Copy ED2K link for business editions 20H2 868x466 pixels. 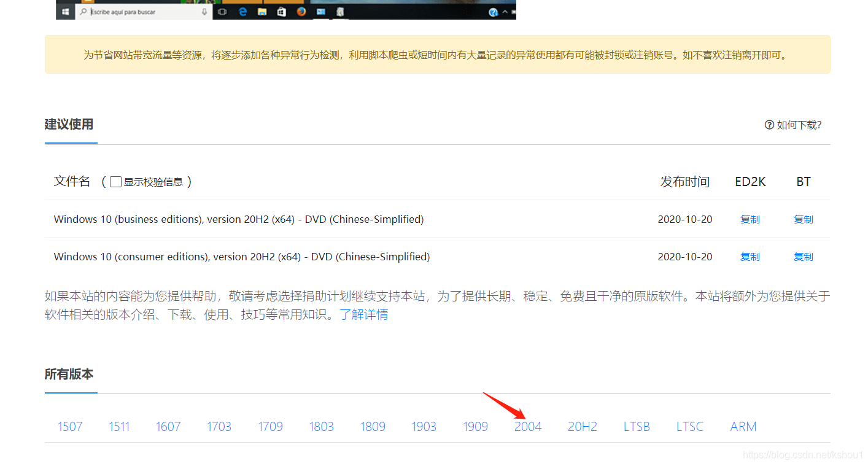click(x=750, y=219)
